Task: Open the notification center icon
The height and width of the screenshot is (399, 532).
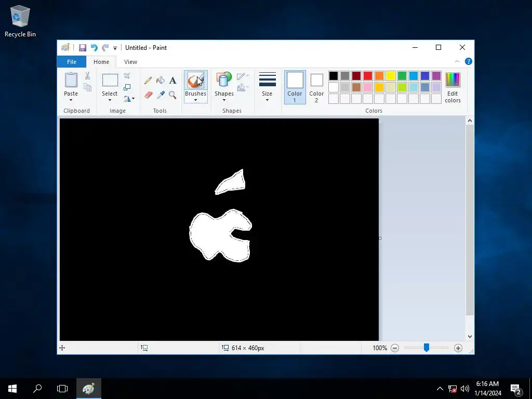Action: 516,389
